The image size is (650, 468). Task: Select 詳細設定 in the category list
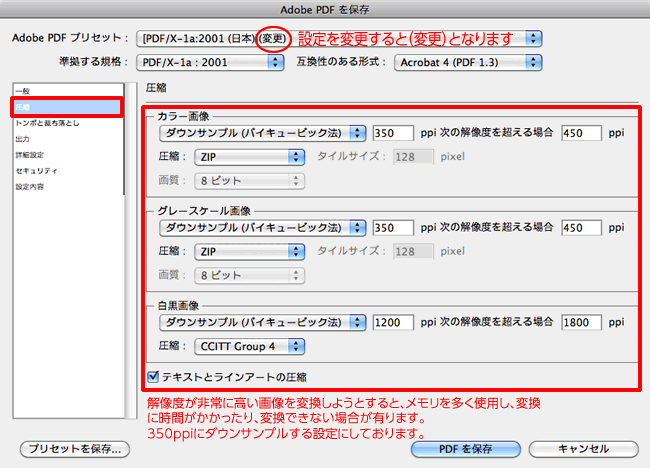click(x=68, y=155)
